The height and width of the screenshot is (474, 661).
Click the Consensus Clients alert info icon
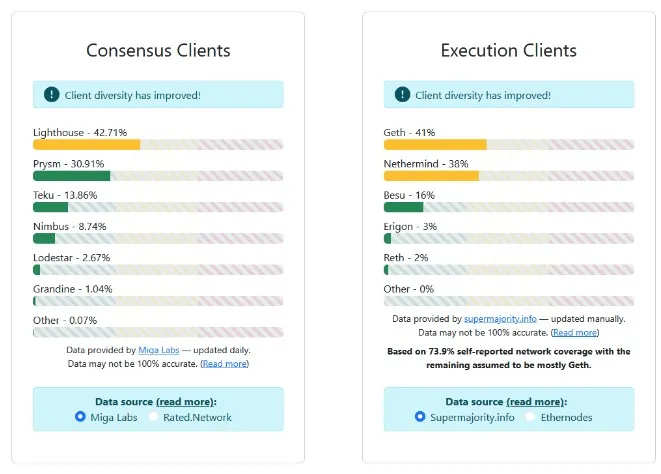(x=51, y=95)
